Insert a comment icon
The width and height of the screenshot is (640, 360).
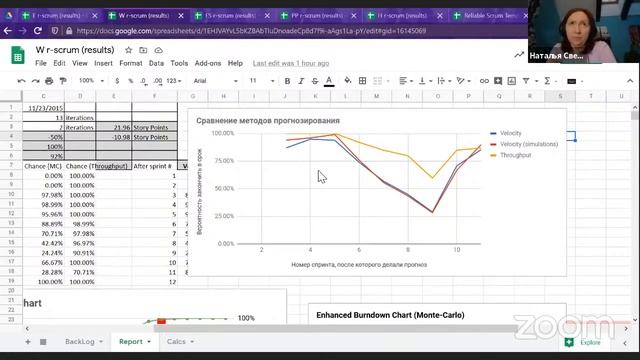(498, 81)
